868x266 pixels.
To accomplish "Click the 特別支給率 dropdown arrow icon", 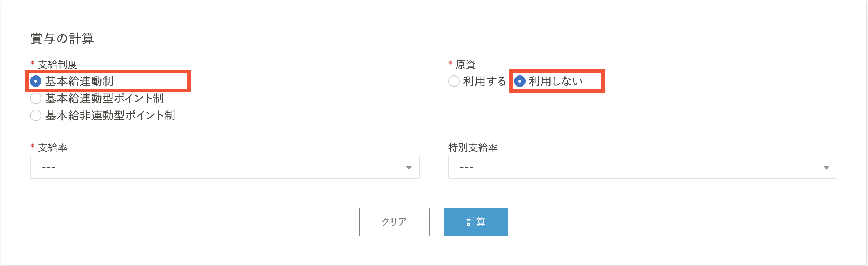I will [x=827, y=168].
